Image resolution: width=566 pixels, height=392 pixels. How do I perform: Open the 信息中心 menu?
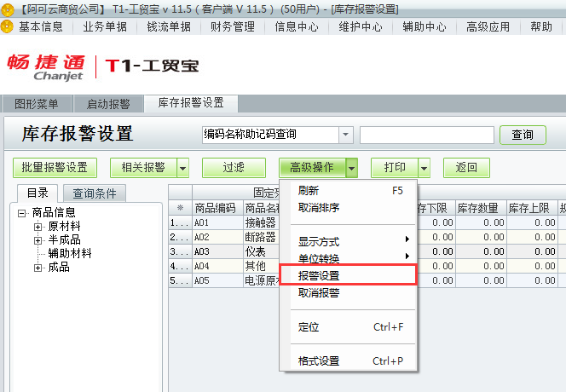(297, 26)
